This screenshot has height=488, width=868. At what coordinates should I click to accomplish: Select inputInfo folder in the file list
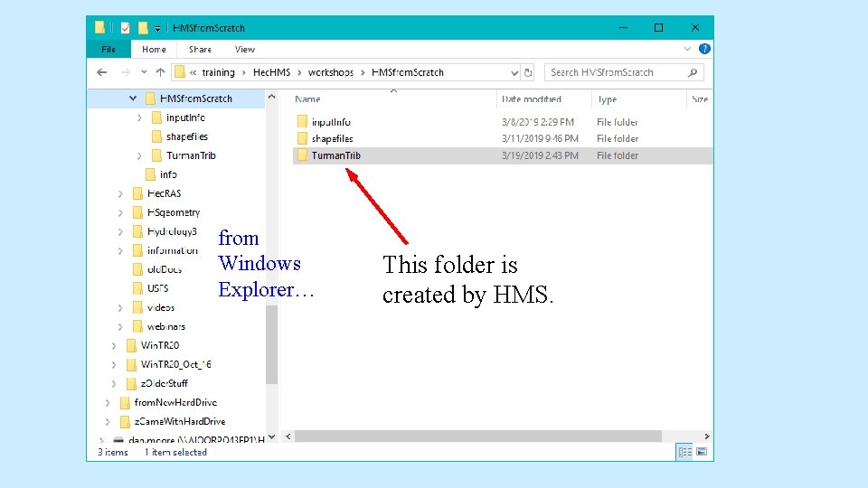point(331,122)
